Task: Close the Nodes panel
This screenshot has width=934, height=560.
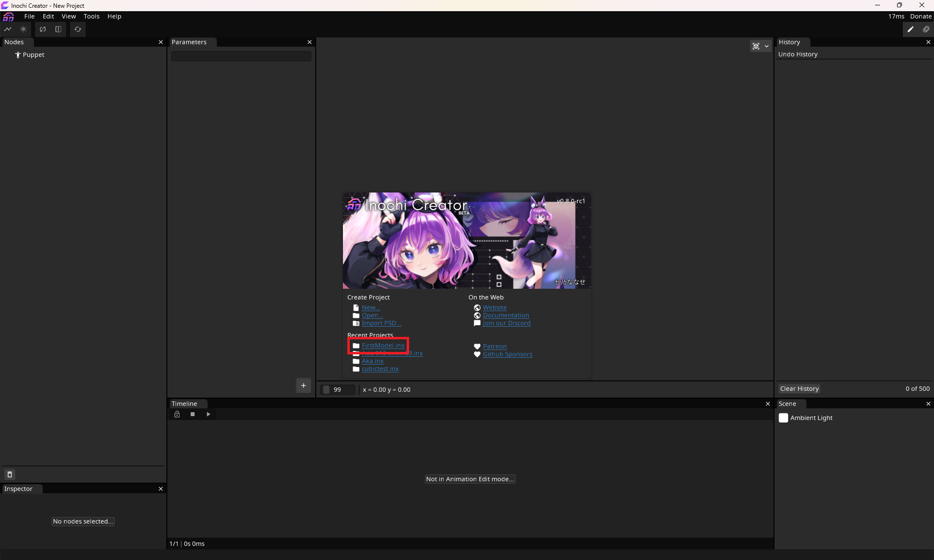Action: coord(161,42)
